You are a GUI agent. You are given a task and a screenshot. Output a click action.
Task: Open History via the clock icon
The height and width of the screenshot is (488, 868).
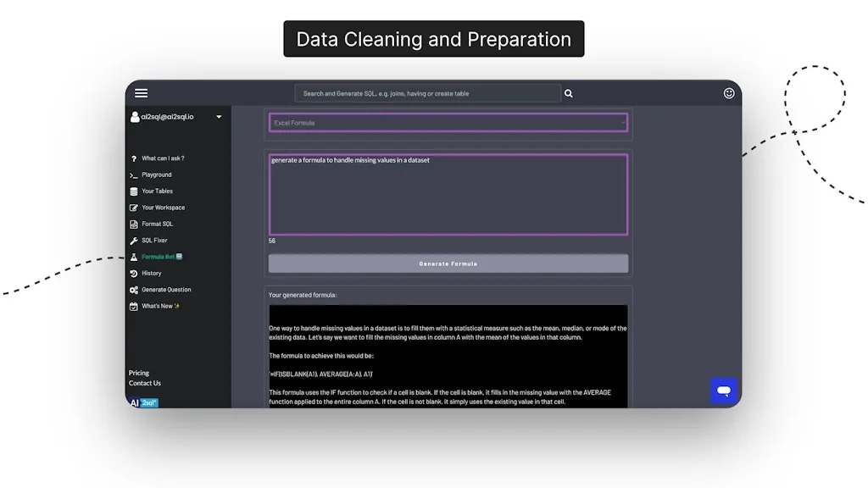point(136,273)
